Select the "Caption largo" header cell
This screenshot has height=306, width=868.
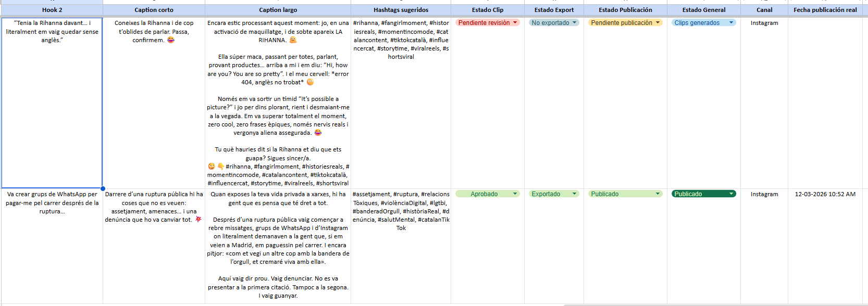pos(278,10)
